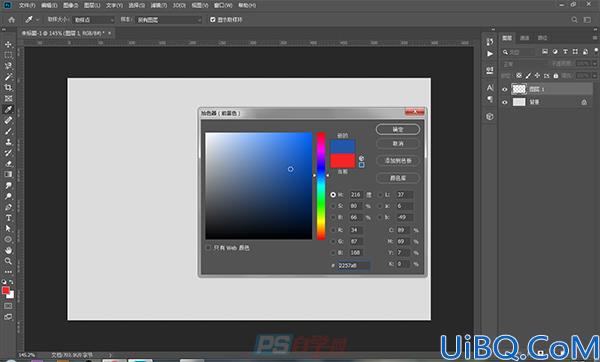
Task: Open the 编辑(E) menu
Action: click(49, 5)
